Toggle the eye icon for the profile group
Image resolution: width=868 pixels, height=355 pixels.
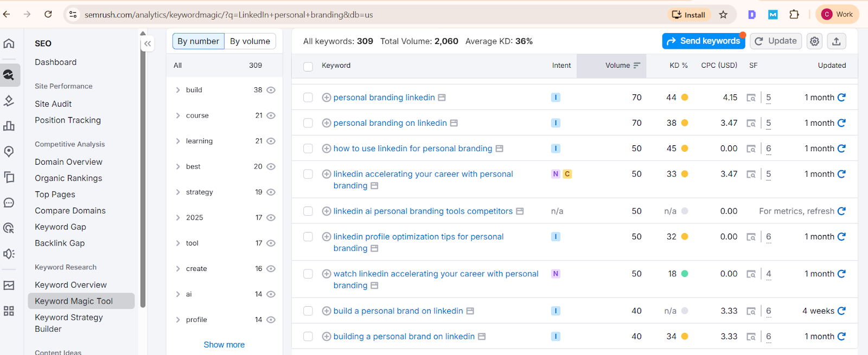[x=271, y=320]
